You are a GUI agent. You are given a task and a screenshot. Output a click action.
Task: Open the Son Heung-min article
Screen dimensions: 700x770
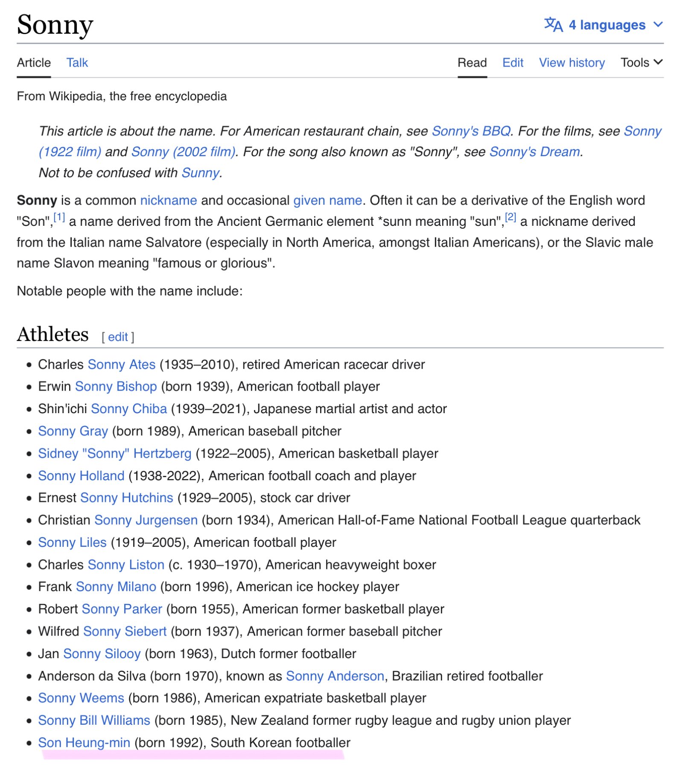(x=84, y=742)
